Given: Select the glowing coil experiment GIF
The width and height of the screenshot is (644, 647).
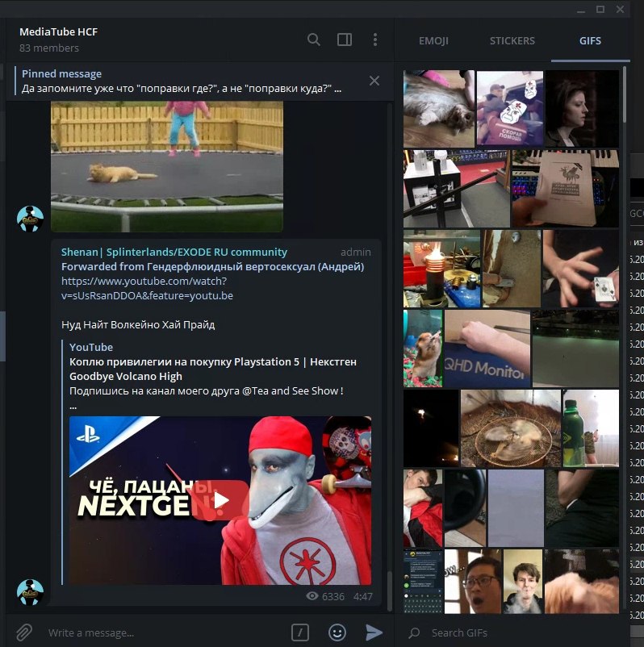Looking at the screenshot, I should [441, 269].
